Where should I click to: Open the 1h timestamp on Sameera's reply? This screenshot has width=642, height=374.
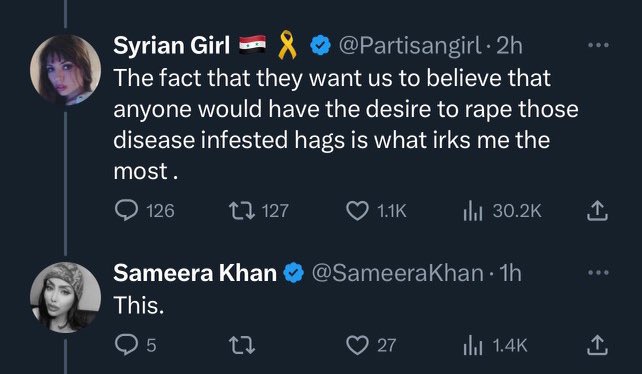click(x=511, y=273)
